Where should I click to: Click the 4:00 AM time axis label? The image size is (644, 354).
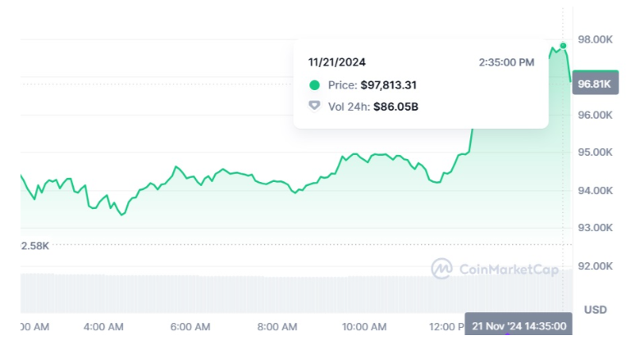click(103, 326)
